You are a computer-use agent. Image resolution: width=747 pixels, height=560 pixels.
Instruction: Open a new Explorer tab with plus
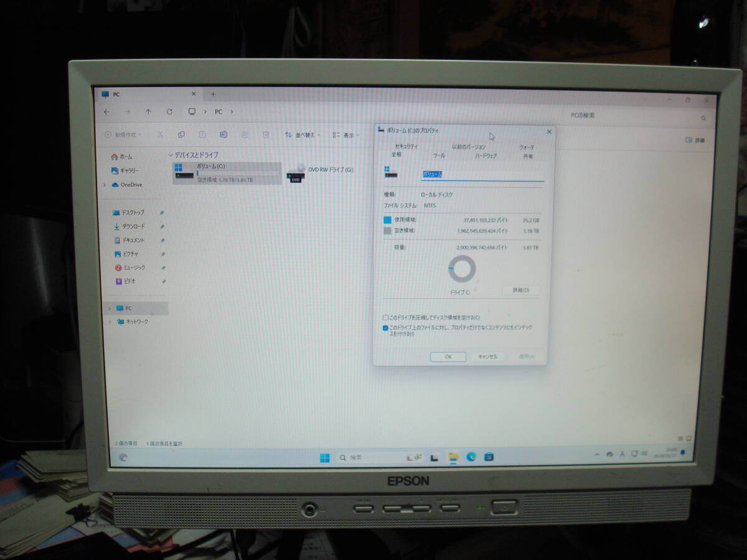pos(213,94)
